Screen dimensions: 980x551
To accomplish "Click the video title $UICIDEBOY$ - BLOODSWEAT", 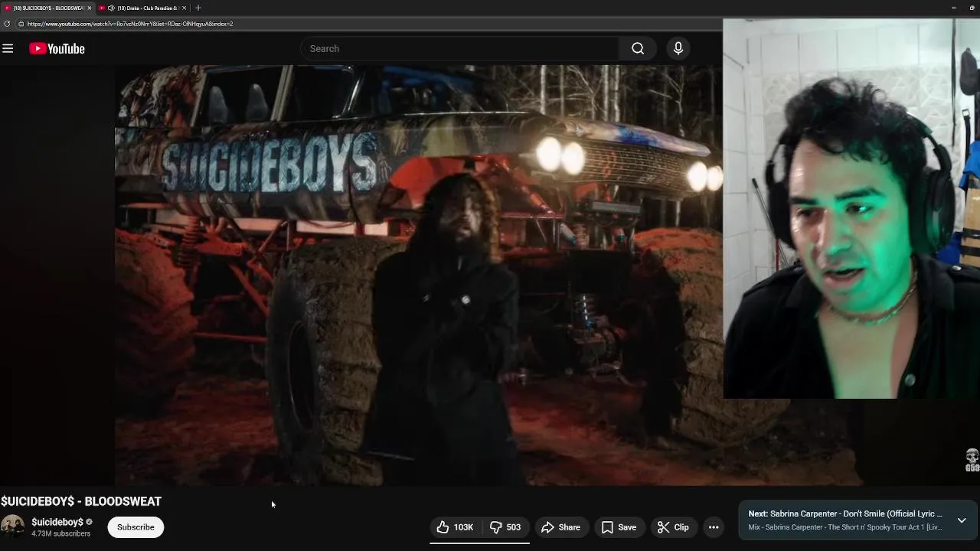I will [x=81, y=501].
